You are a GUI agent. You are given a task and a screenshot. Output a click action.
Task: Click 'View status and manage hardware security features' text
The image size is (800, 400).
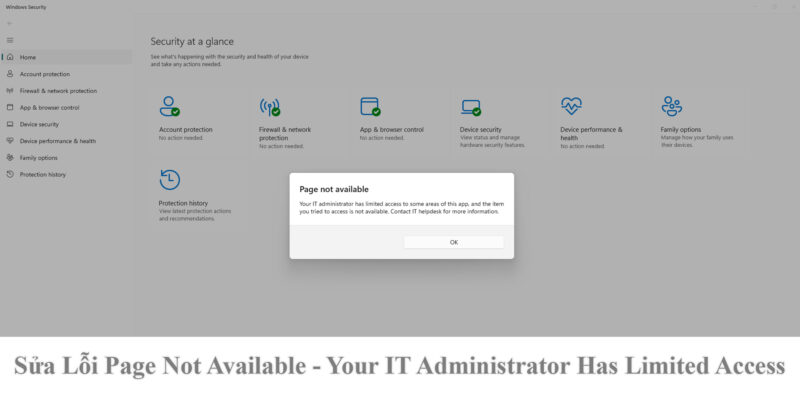click(x=492, y=141)
